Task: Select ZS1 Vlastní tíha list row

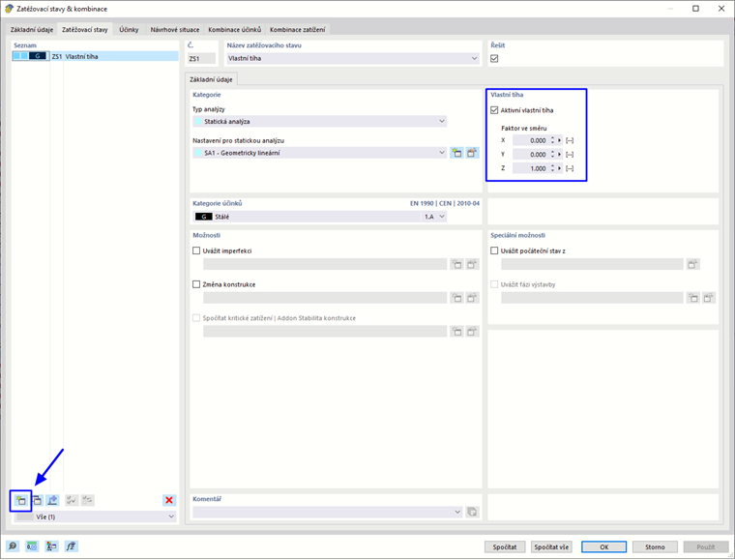Action: pos(95,56)
